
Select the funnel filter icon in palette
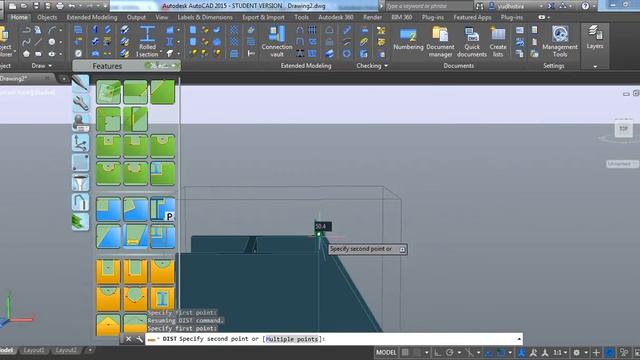pyautogui.click(x=80, y=182)
